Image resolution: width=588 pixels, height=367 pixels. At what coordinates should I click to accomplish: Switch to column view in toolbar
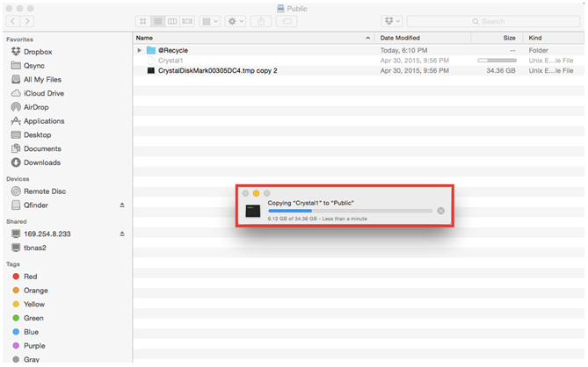(x=171, y=21)
